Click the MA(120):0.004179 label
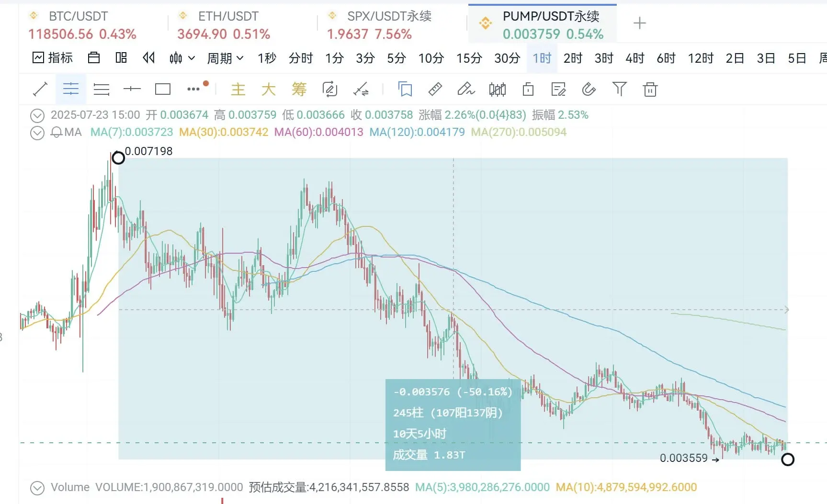Screen dimensions: 827x504 coord(417,132)
